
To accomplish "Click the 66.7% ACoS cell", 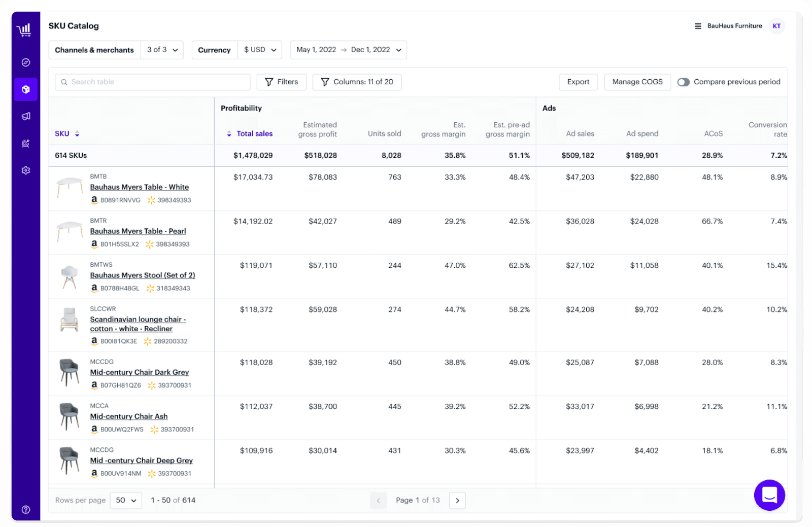I will tap(713, 222).
